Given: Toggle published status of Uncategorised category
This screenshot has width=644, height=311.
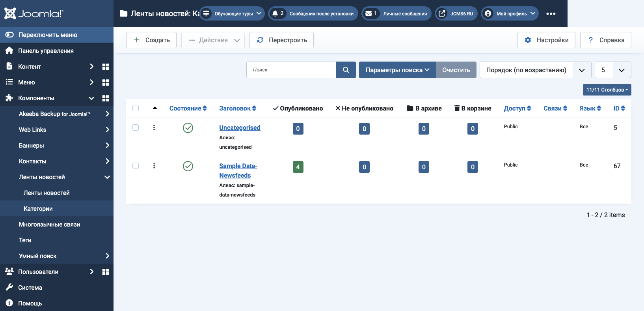Looking at the screenshot, I should point(188,128).
